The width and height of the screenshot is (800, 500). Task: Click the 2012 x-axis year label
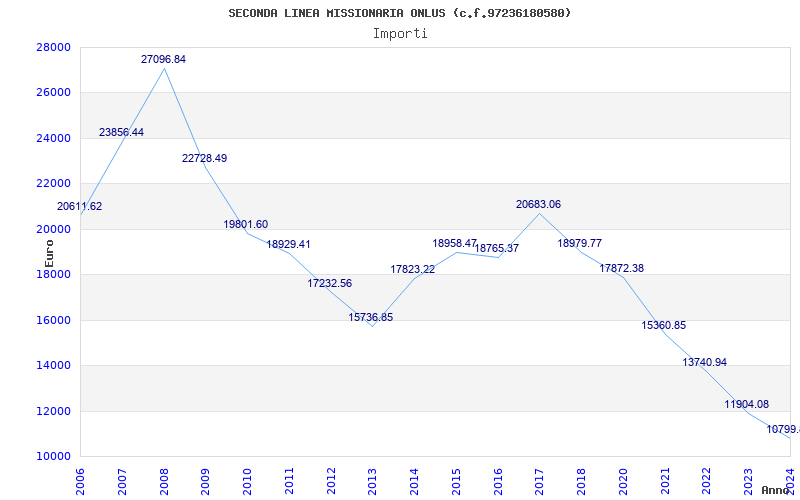pyautogui.click(x=331, y=481)
